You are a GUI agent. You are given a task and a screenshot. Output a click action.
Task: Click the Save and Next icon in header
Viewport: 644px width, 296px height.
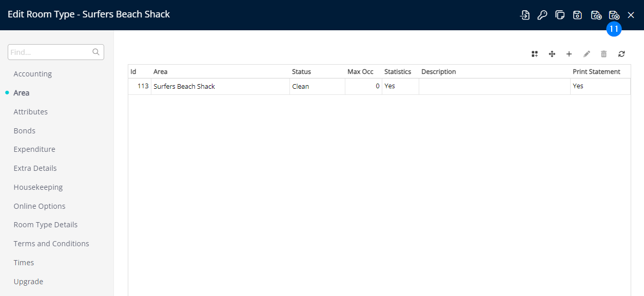pyautogui.click(x=596, y=15)
